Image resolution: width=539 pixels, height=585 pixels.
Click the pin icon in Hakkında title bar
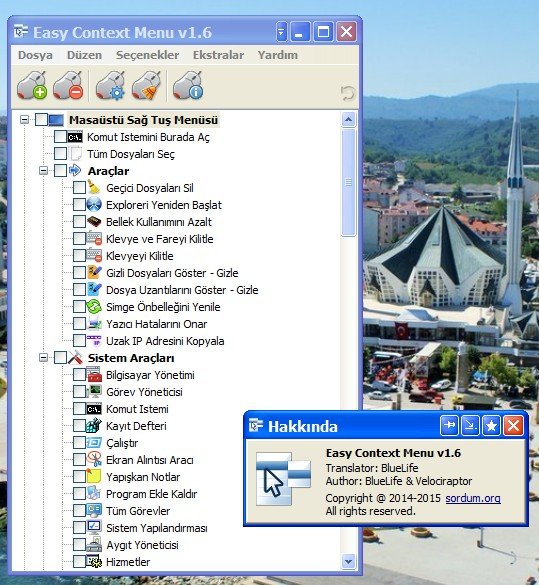449,426
